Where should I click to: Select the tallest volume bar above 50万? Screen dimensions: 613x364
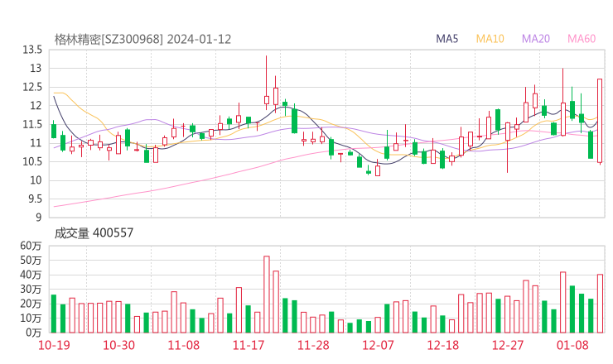267,295
